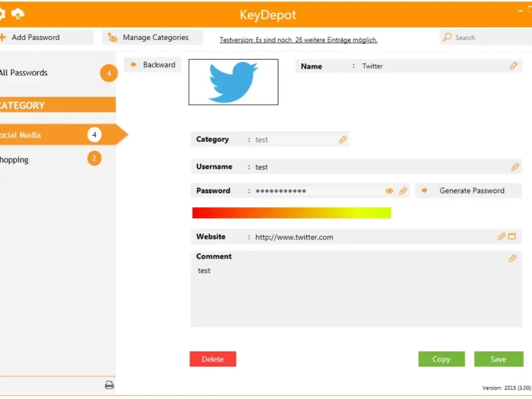Click the orange arrow on Backward button
Viewport: 532px width, 399px height.
click(134, 65)
